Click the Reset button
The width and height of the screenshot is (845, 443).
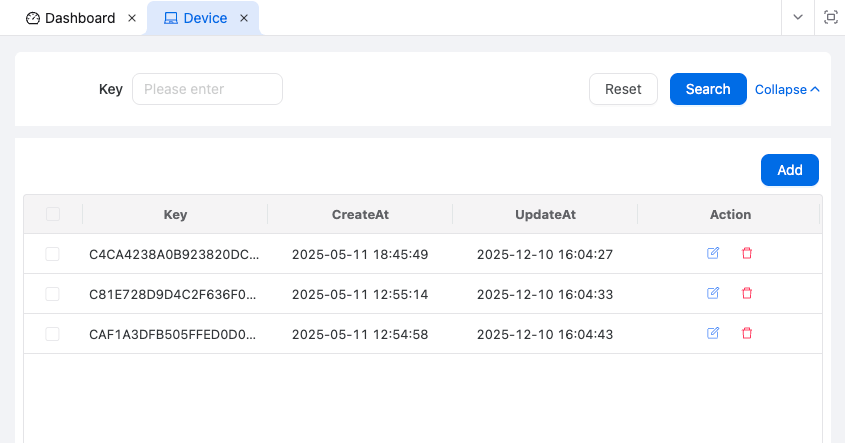[x=623, y=89]
